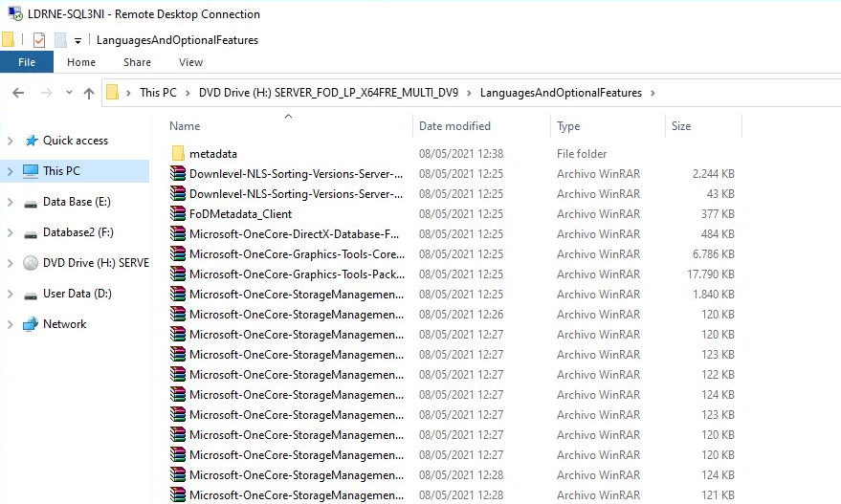Expand the This PC tree node
Viewport: 841px width, 504px height.
pos(11,171)
